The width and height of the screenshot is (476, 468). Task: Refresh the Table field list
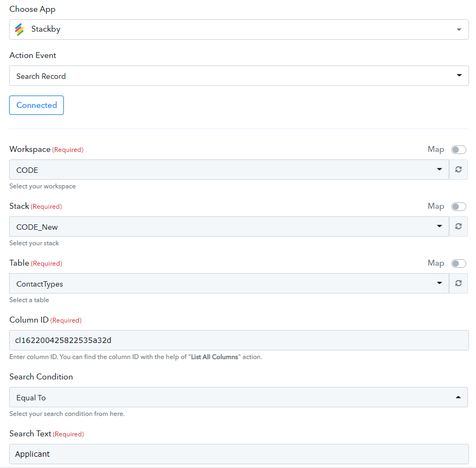click(x=458, y=283)
